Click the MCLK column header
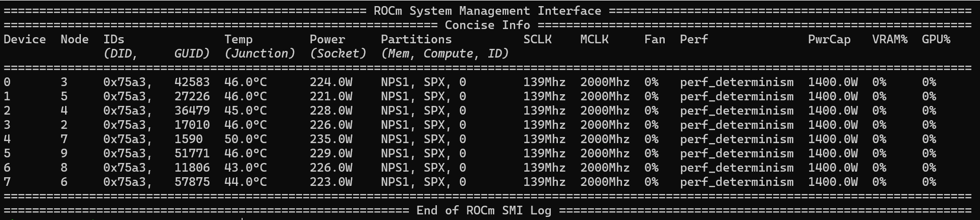Screen dimensions: 980x220 tap(595, 39)
